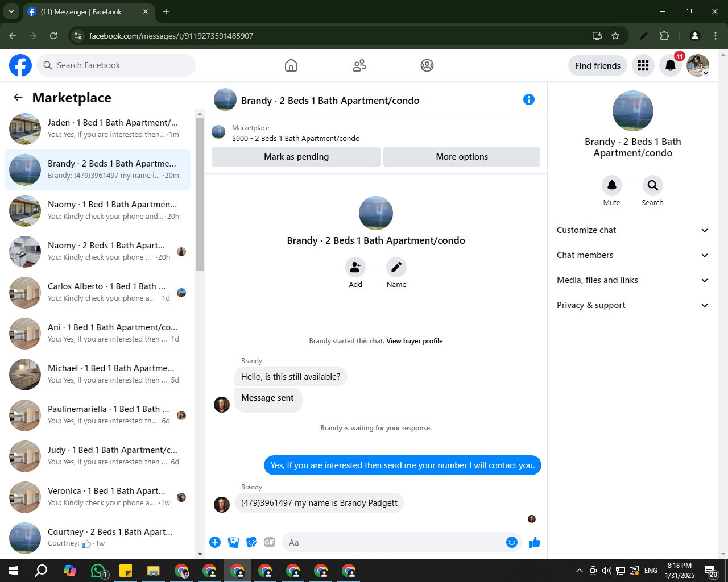Click the taskbar clock showing 8:18 PM

680,571
